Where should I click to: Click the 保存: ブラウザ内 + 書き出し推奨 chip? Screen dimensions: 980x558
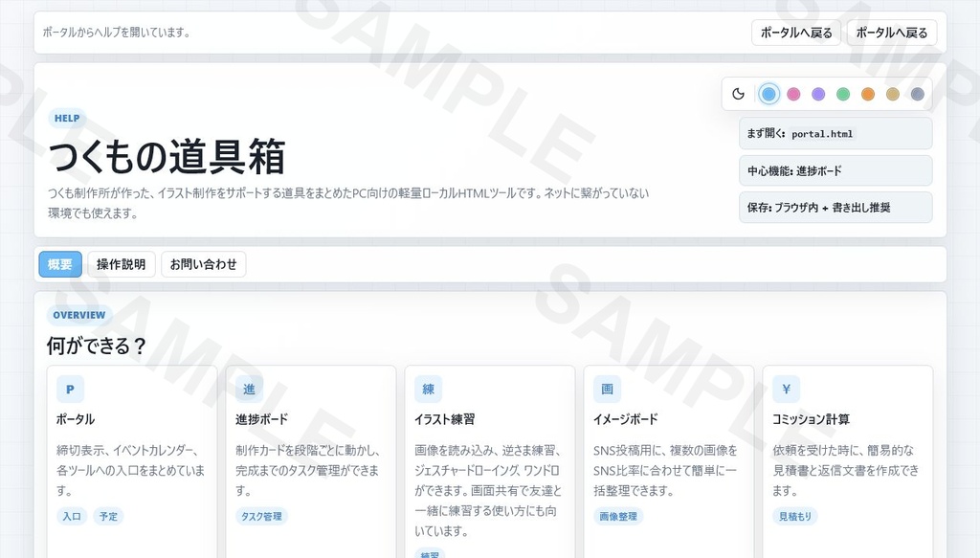point(835,208)
